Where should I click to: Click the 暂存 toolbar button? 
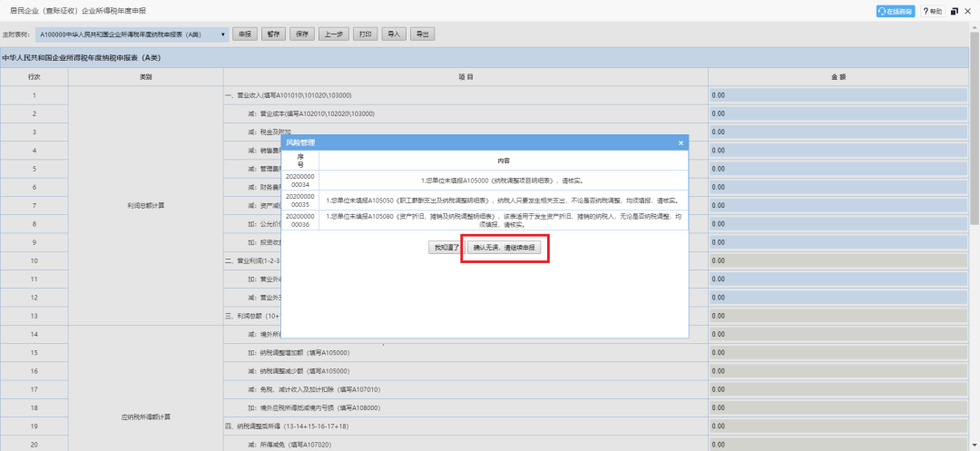click(272, 35)
